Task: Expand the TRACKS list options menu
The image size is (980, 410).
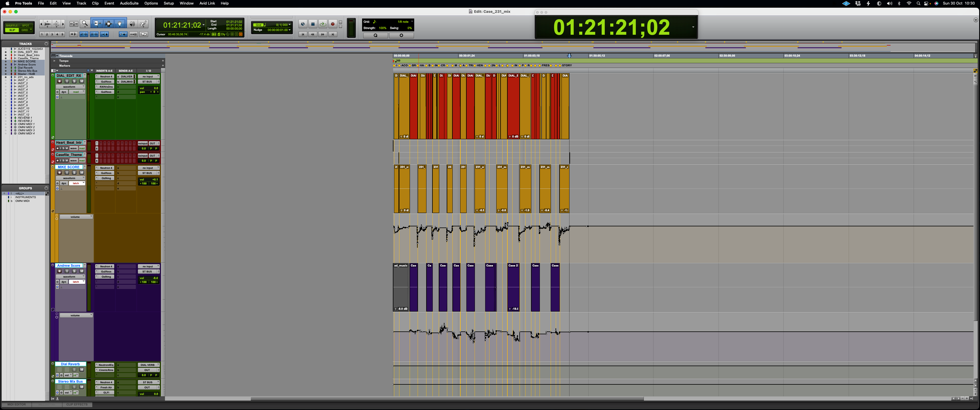Action: click(46, 44)
